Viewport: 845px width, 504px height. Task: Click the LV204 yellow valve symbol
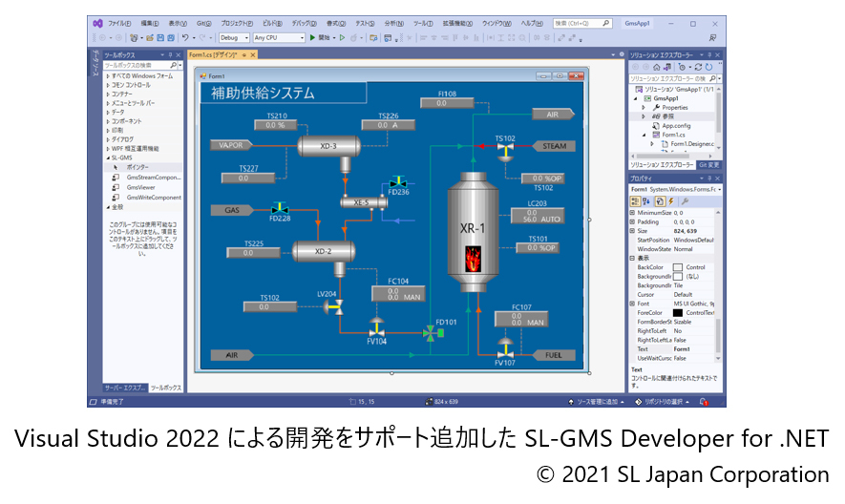[334, 307]
